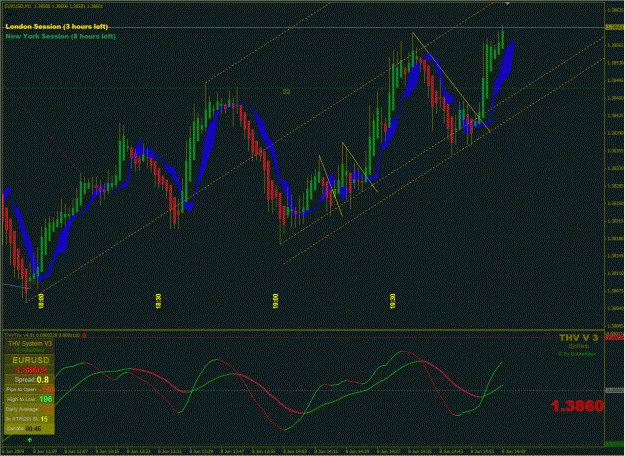Viewport: 625px width, 456px height.
Task: Click the 3x ATR(20) SL 15 row
Action: 30,419
